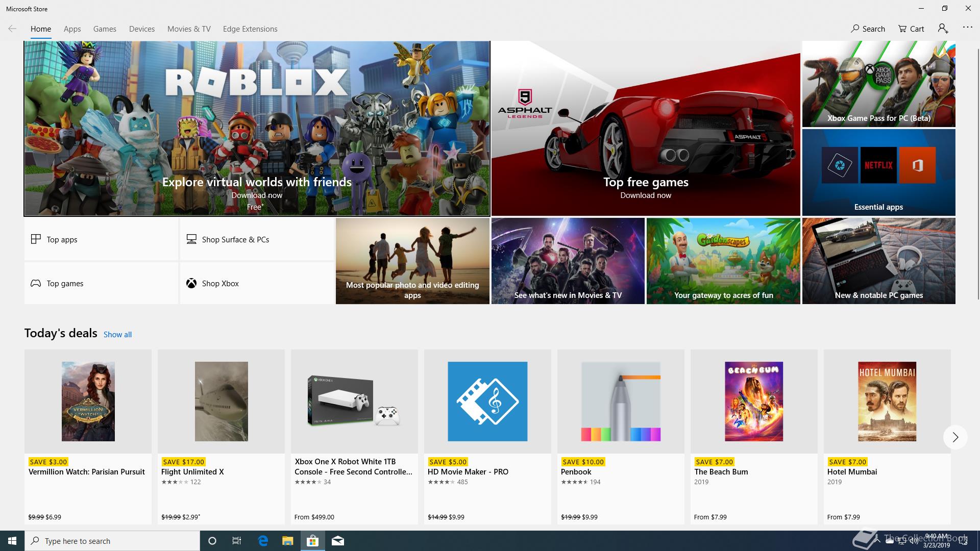The image size is (980, 551).
Task: Click the monitor icon beside Shop Surface
Action: [191, 239]
